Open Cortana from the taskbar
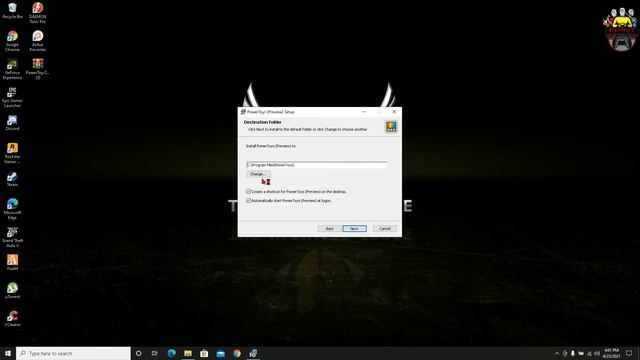This screenshot has width=640, height=360. pyautogui.click(x=138, y=353)
